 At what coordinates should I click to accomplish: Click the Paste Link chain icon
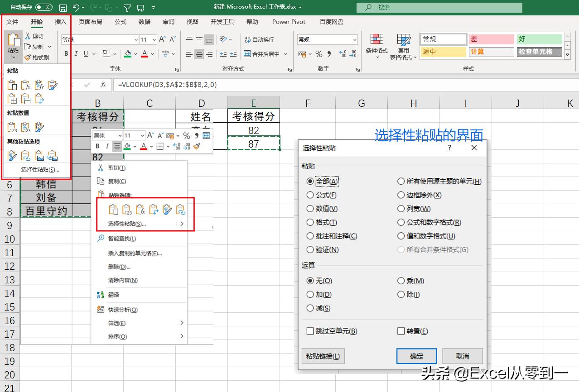pyautogui.click(x=181, y=210)
